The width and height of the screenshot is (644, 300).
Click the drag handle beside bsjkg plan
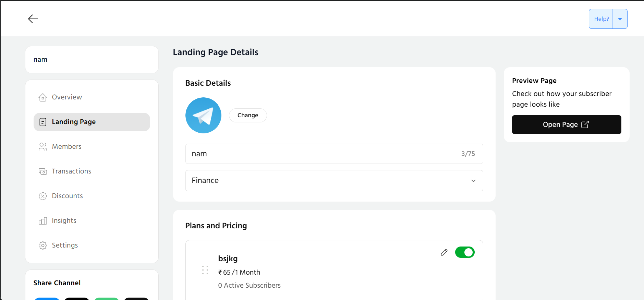205,270
